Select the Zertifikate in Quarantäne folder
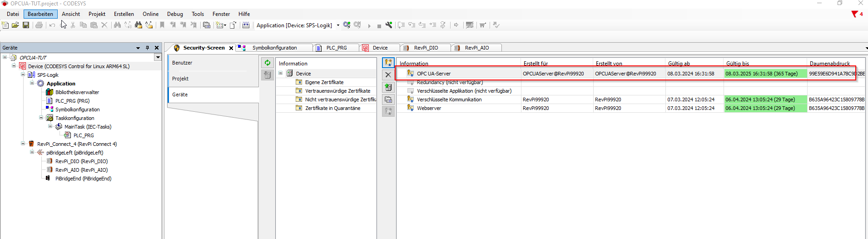This screenshot has width=868, height=239. pos(332,108)
